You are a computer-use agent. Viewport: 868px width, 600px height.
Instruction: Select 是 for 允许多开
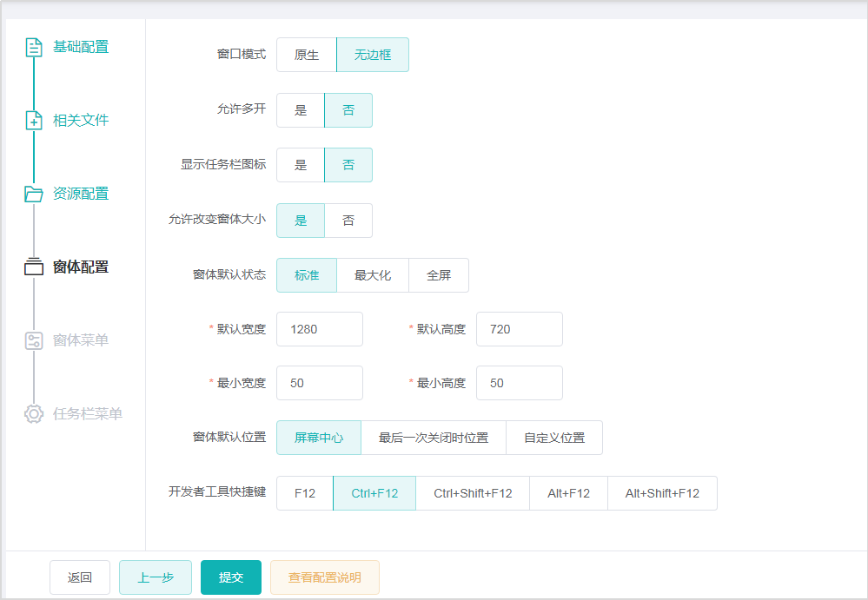301,110
